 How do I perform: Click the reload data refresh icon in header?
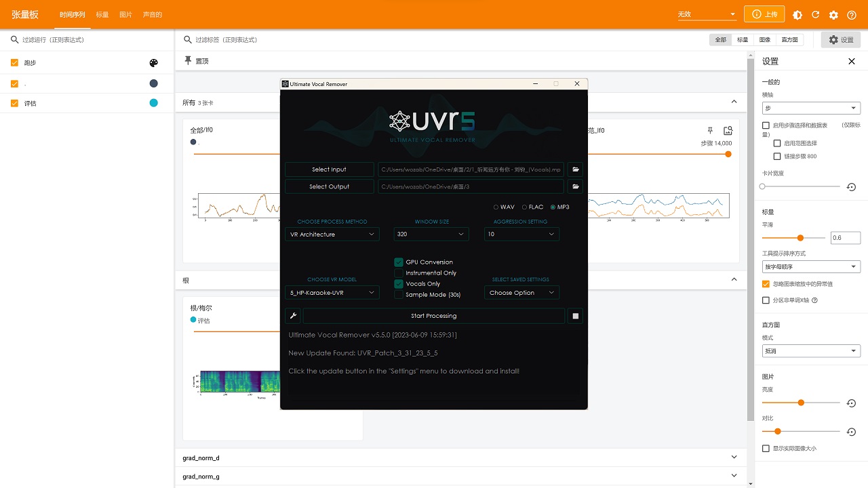[816, 14]
